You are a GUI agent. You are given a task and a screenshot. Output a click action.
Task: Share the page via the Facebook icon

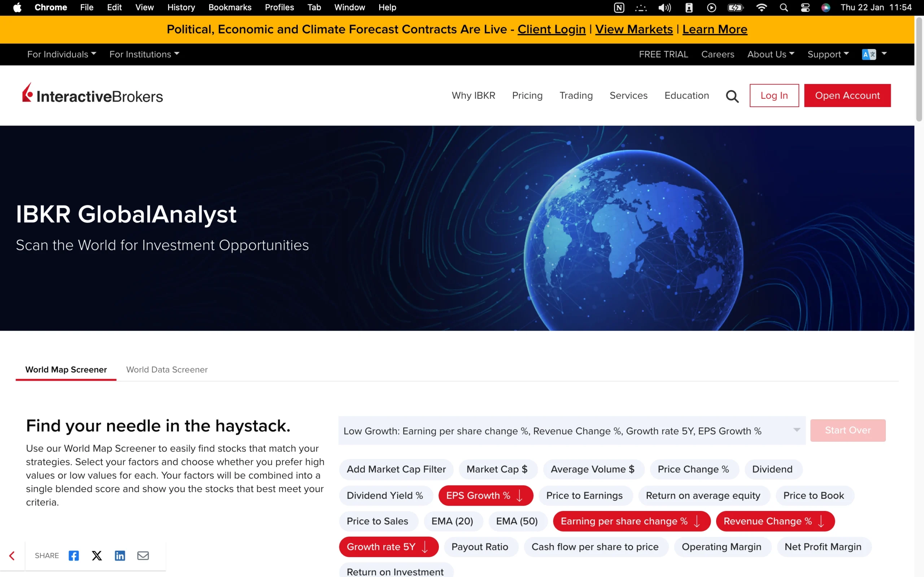pyautogui.click(x=73, y=556)
